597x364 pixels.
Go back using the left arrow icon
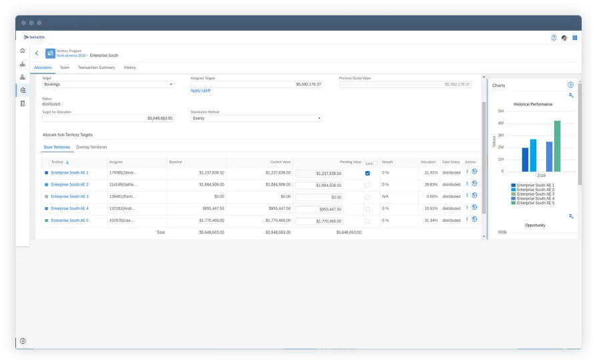(x=37, y=53)
